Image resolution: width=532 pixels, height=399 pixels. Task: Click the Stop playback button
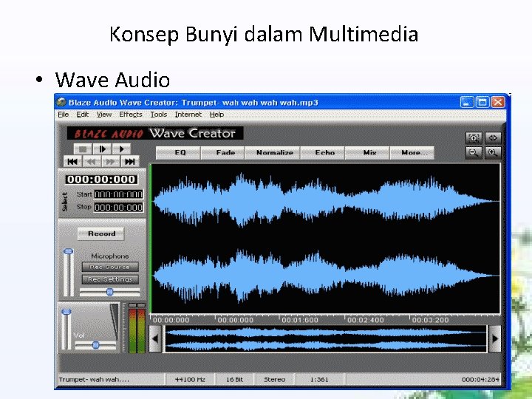pos(83,149)
